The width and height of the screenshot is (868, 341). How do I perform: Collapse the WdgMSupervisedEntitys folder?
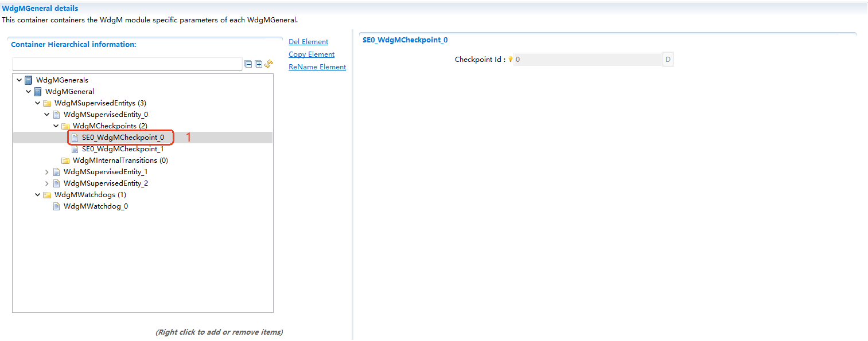(38, 103)
